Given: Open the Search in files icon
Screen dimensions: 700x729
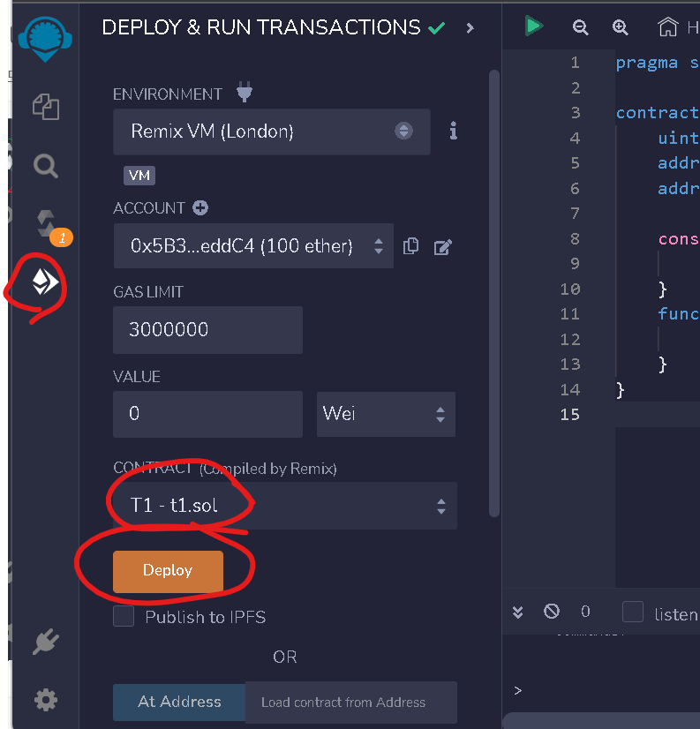Looking at the screenshot, I should tap(46, 166).
